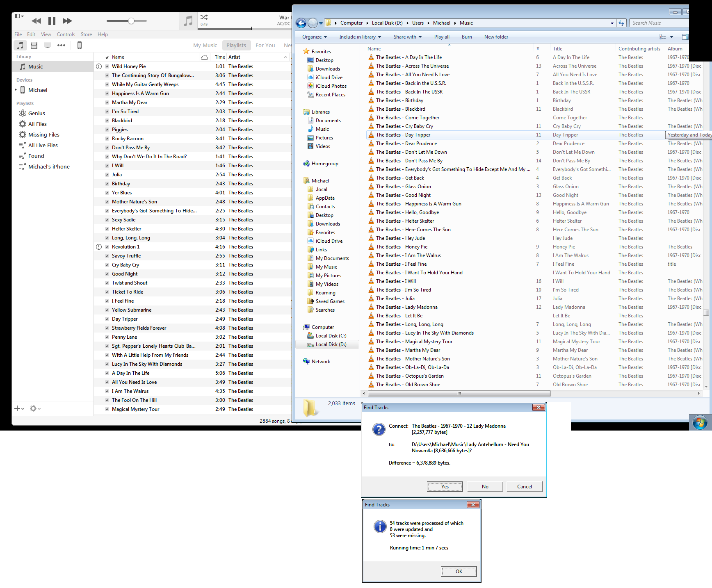
Task: Click No in Find Tracks connect dialog
Action: (x=485, y=487)
